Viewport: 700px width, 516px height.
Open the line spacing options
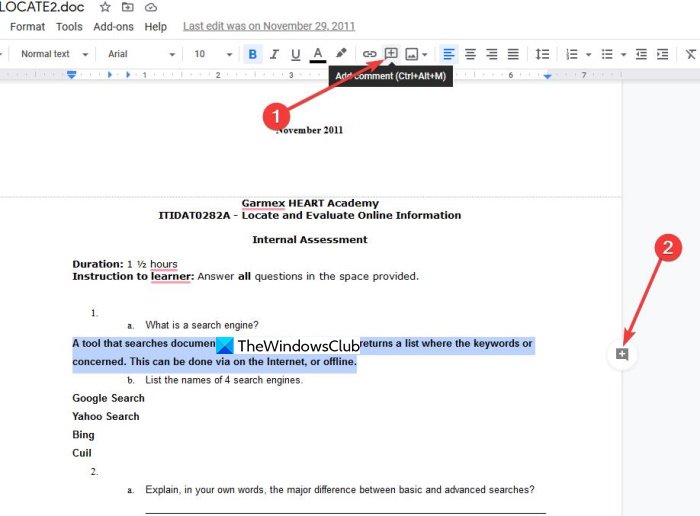click(x=542, y=54)
